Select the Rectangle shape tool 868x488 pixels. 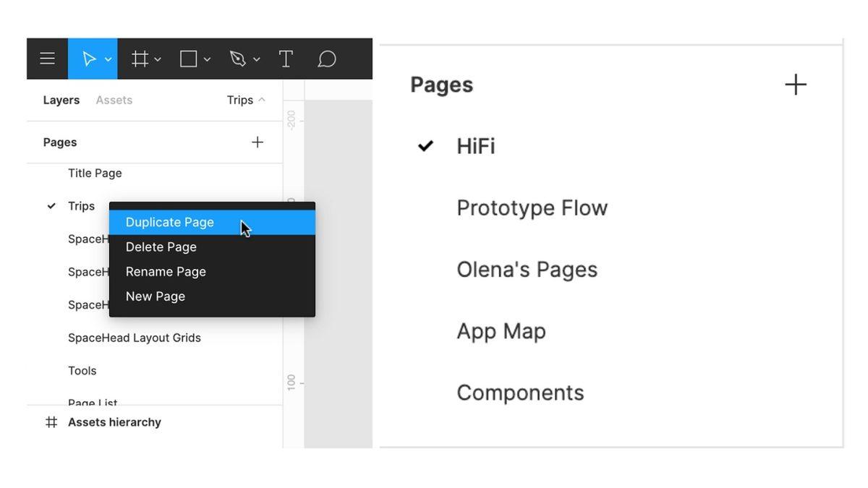pos(188,59)
